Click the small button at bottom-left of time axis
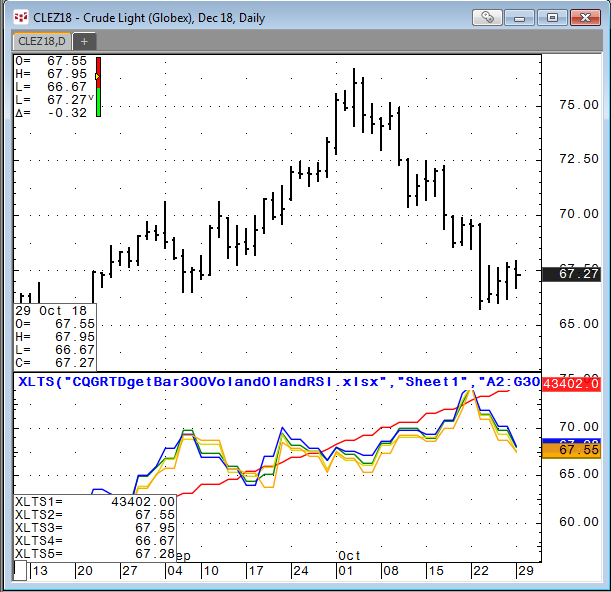The height and width of the screenshot is (592, 611). pos(20,570)
